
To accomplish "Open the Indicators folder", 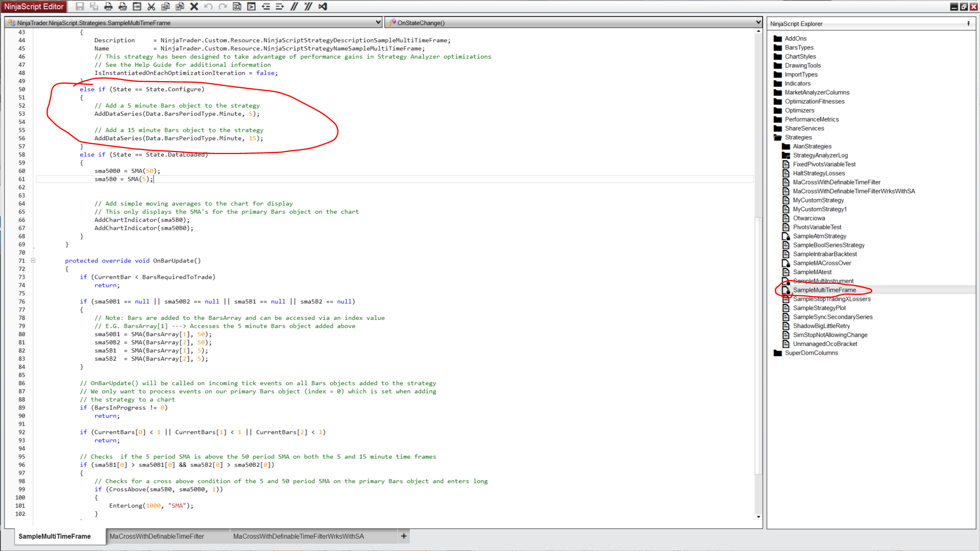I will pos(797,84).
